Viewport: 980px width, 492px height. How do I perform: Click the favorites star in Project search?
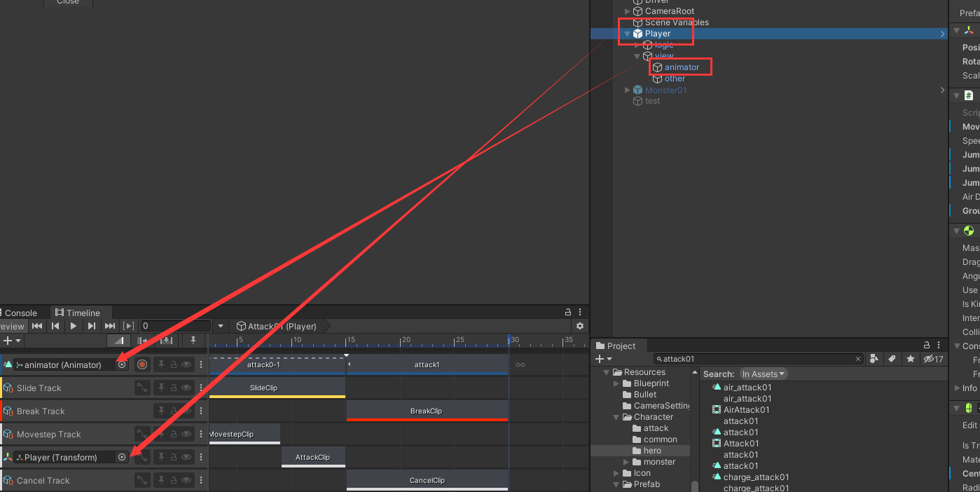(910, 359)
